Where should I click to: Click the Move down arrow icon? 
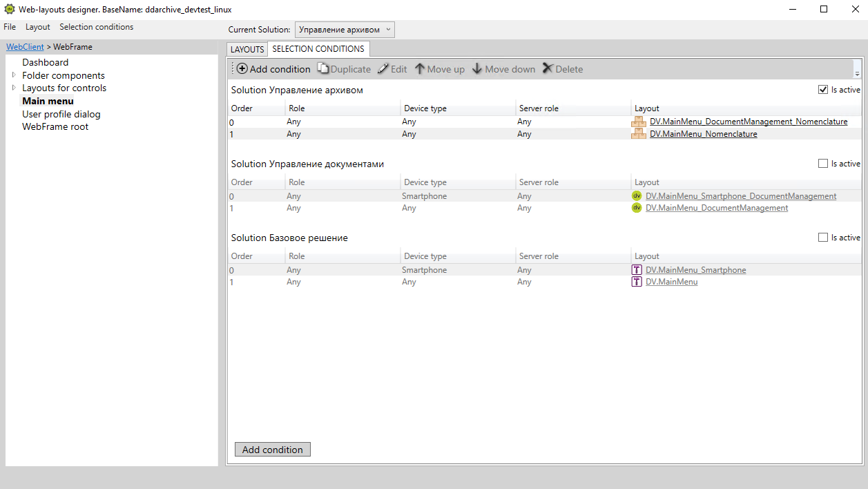[477, 69]
